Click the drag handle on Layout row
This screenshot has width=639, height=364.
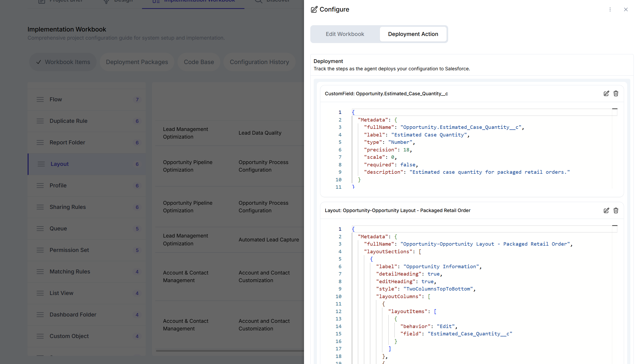pyautogui.click(x=41, y=164)
